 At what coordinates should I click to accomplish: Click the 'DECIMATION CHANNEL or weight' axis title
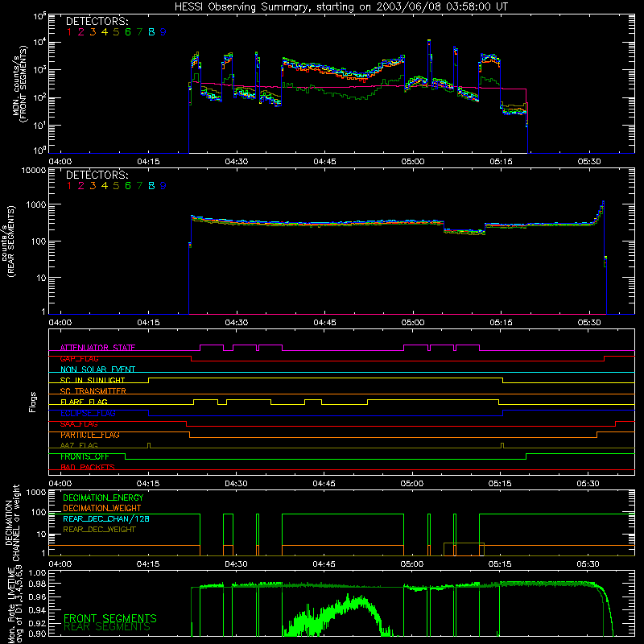[12, 522]
